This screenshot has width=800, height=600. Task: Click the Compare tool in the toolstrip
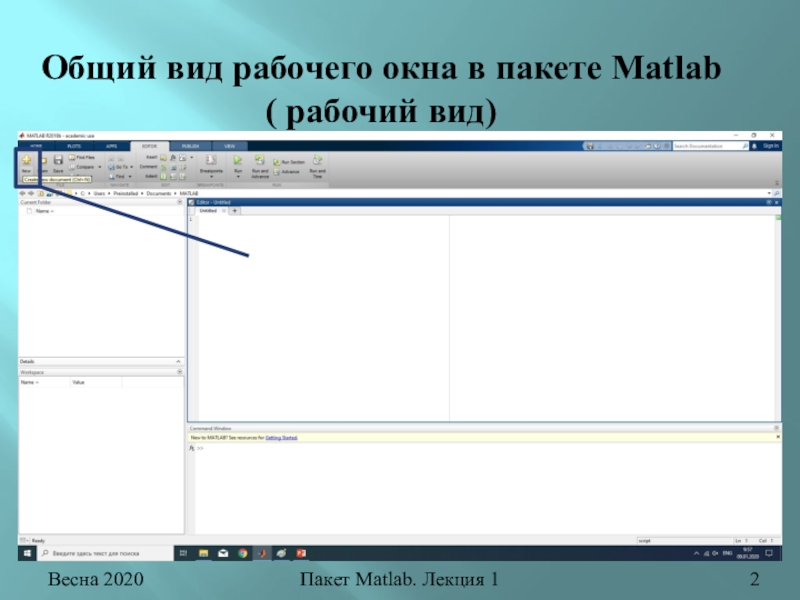[x=82, y=167]
